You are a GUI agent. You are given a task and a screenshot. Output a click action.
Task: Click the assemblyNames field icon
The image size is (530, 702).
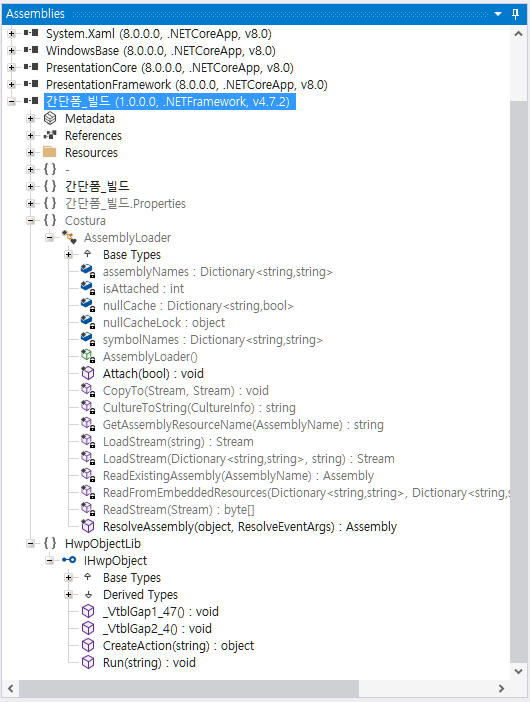88,271
